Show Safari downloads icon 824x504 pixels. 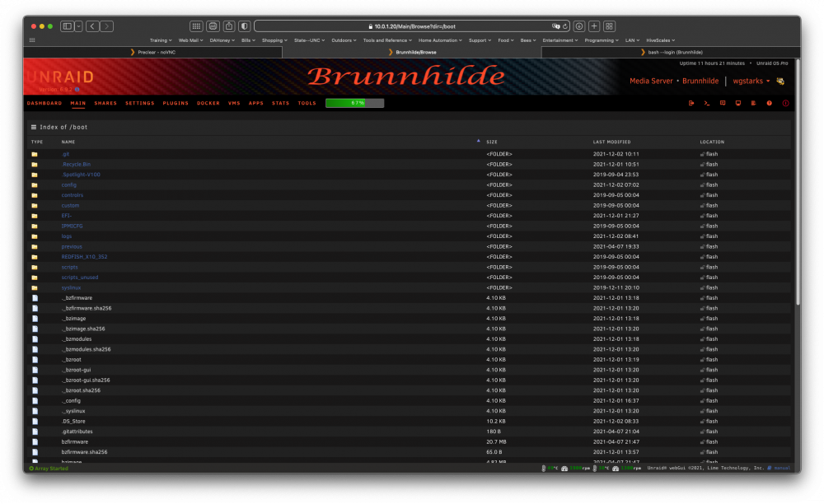coord(579,26)
